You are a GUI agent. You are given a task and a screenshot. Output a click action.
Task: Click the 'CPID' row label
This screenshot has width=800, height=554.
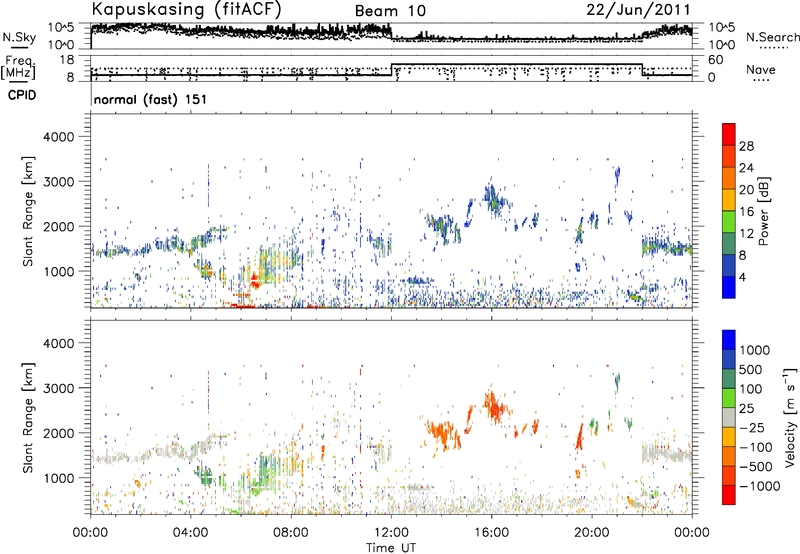coord(22,95)
